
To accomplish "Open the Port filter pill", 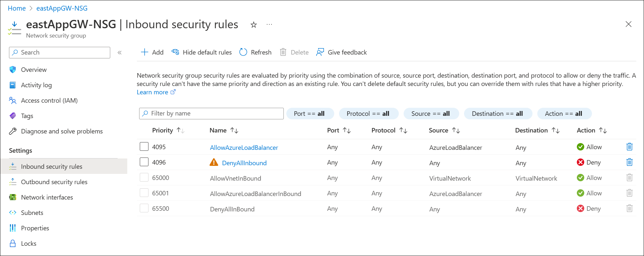I will [x=309, y=114].
